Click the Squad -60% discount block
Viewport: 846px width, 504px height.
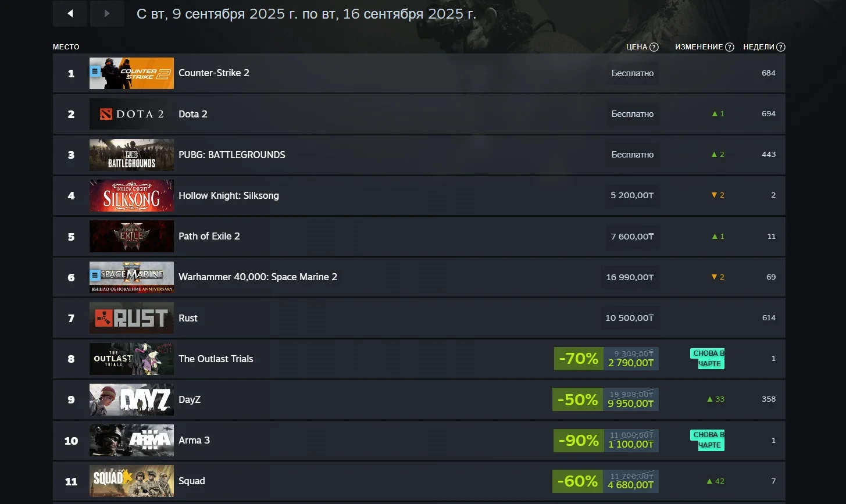(x=605, y=481)
